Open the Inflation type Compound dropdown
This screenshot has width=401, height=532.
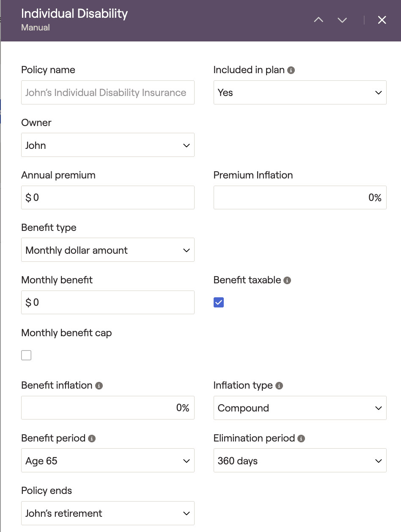click(299, 408)
